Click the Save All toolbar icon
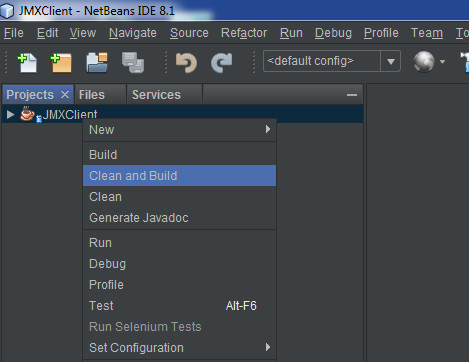469x362 pixels. click(133, 62)
